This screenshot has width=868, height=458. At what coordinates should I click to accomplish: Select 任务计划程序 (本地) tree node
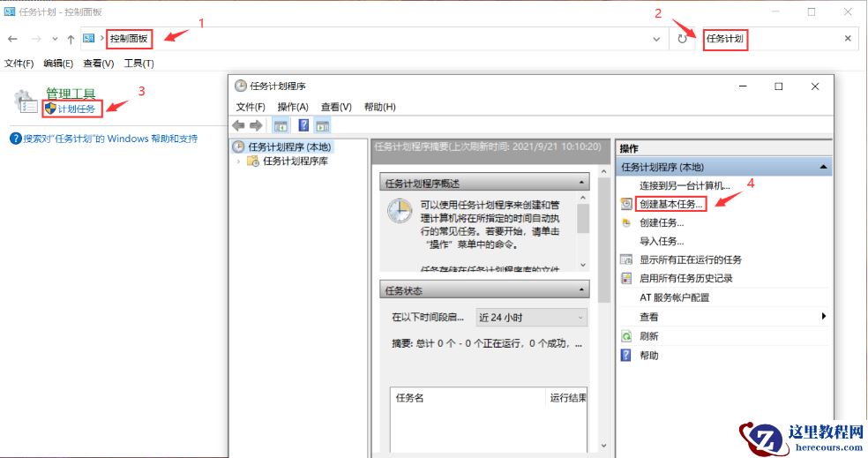(x=289, y=146)
